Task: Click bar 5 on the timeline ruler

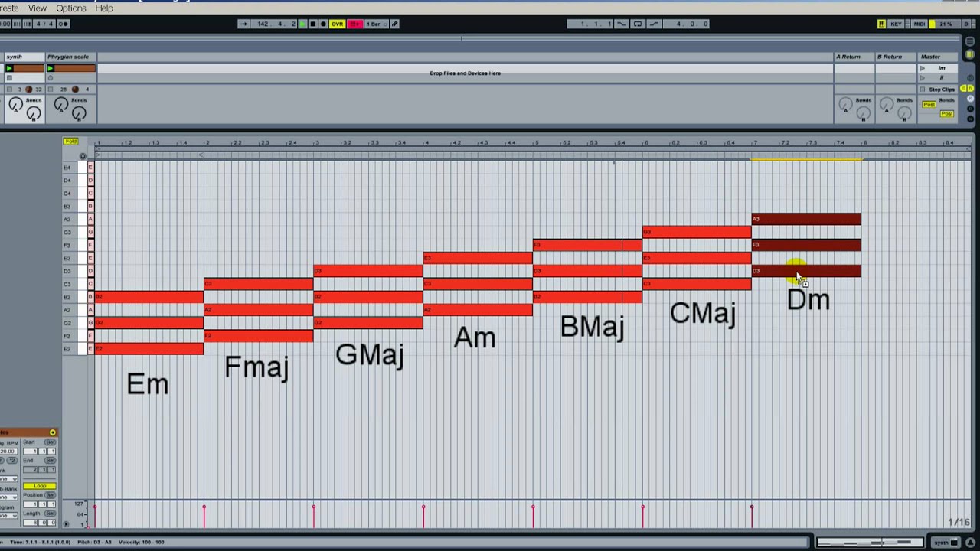Action: tap(536, 143)
